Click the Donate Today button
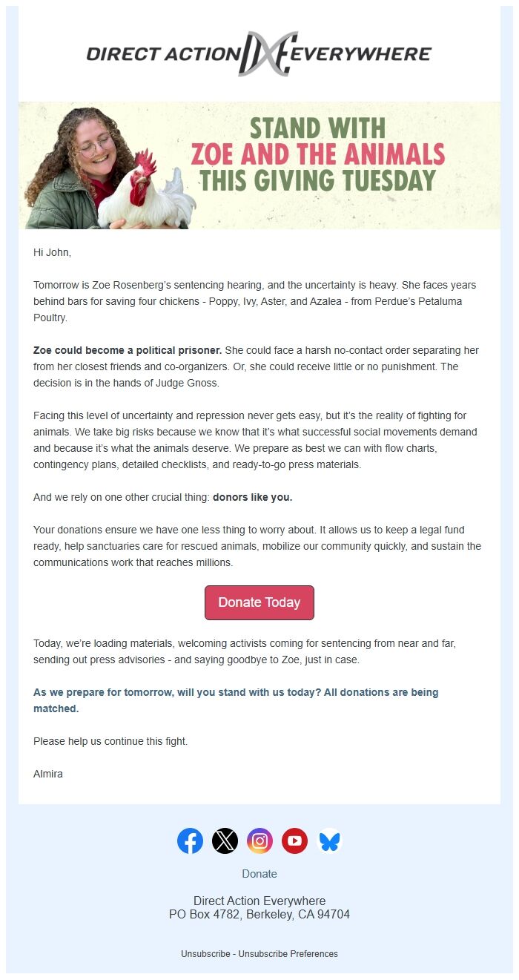The image size is (519, 980). tap(259, 602)
